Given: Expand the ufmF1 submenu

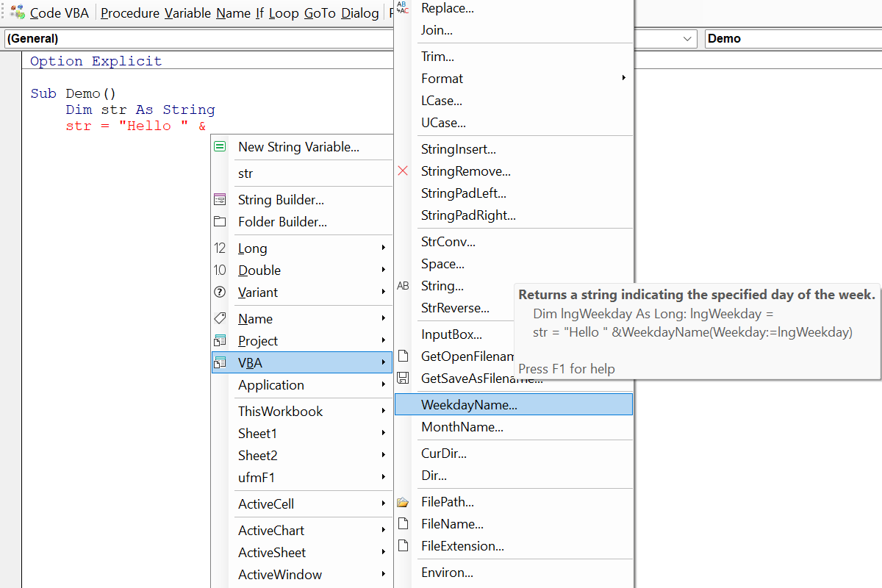Looking at the screenshot, I should click(384, 477).
